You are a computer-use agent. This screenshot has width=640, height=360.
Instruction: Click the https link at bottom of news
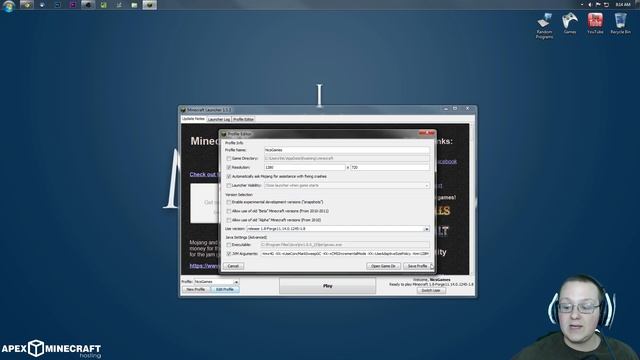coord(204,266)
